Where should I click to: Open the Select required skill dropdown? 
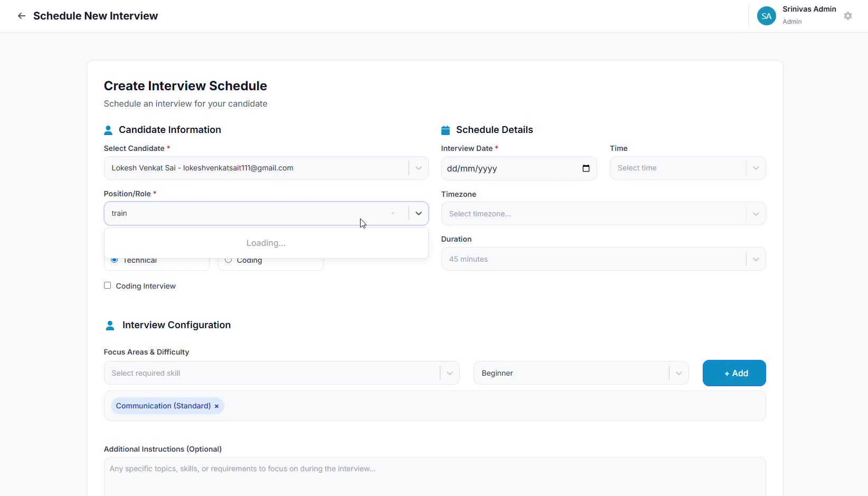point(282,373)
